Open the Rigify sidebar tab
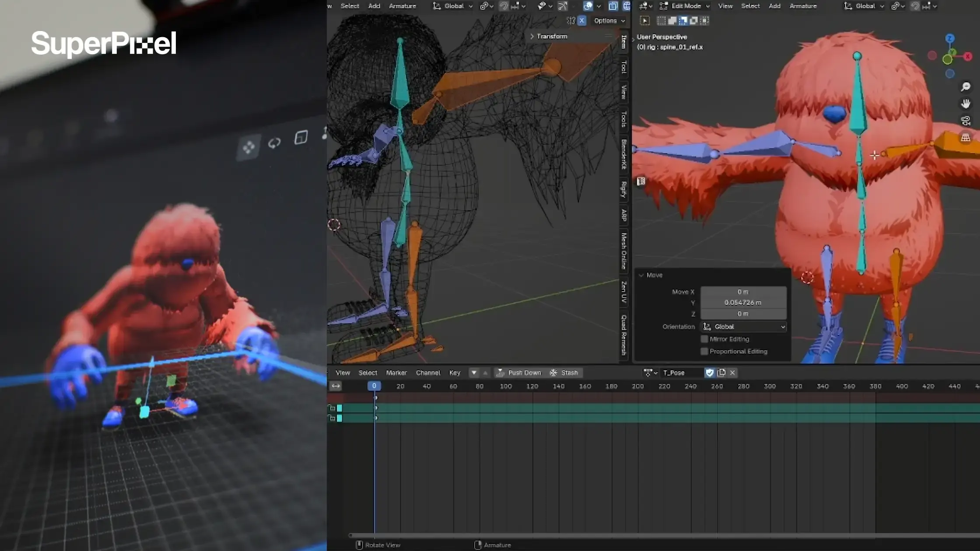The width and height of the screenshot is (980, 551). [624, 189]
